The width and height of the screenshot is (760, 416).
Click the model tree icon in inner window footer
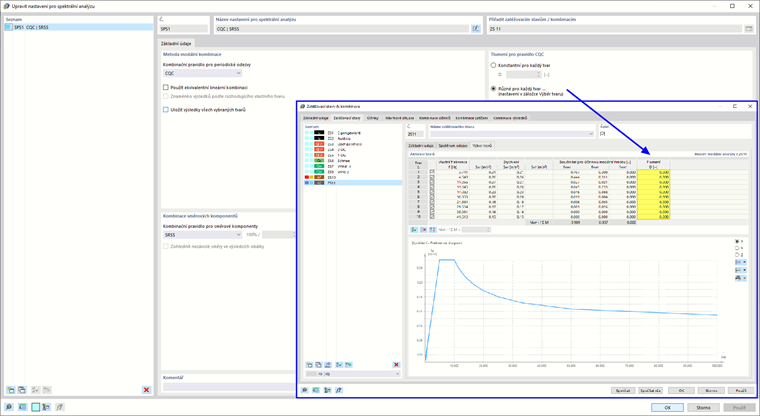(328, 390)
